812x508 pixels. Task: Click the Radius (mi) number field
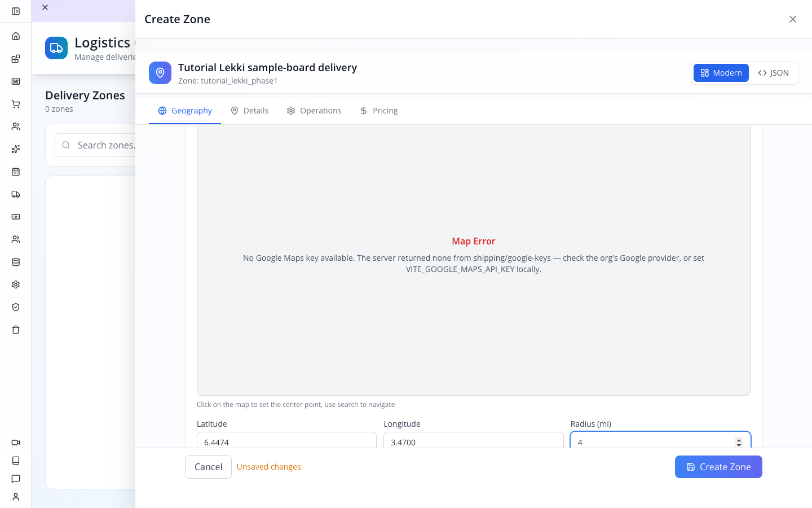(x=660, y=440)
